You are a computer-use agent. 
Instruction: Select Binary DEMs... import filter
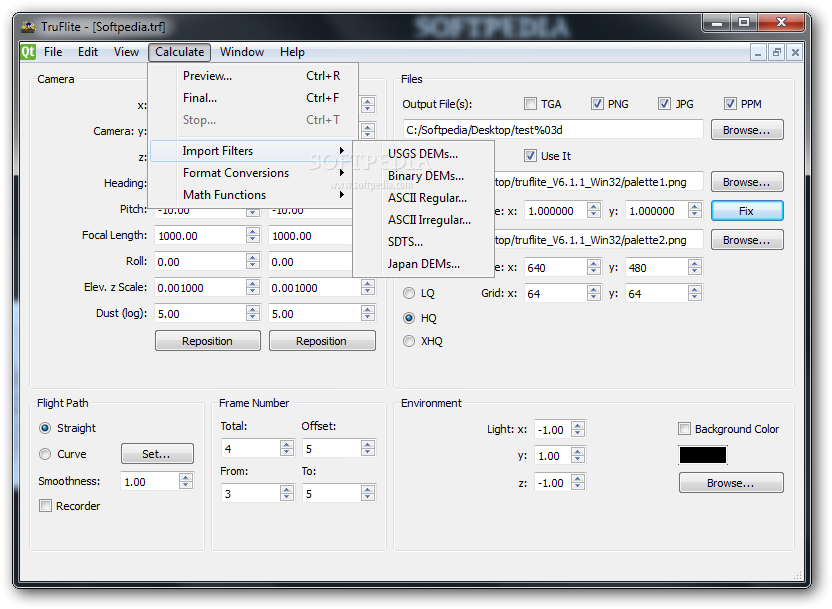coord(423,176)
